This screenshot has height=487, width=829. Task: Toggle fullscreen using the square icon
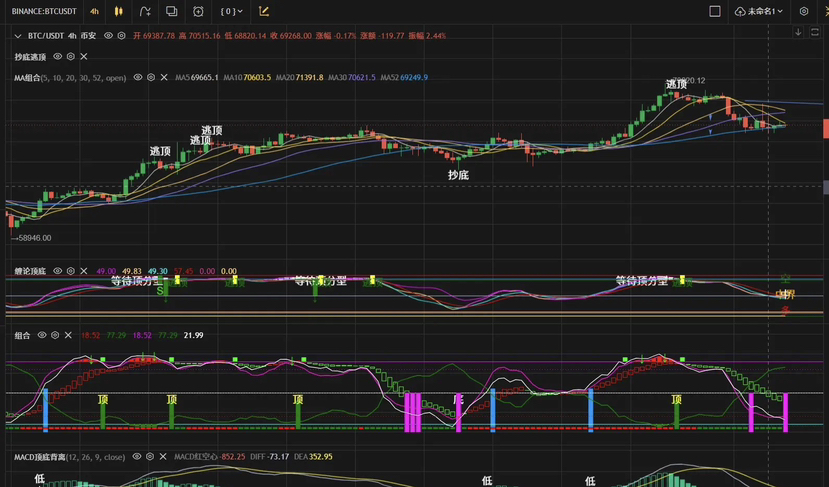tap(715, 11)
